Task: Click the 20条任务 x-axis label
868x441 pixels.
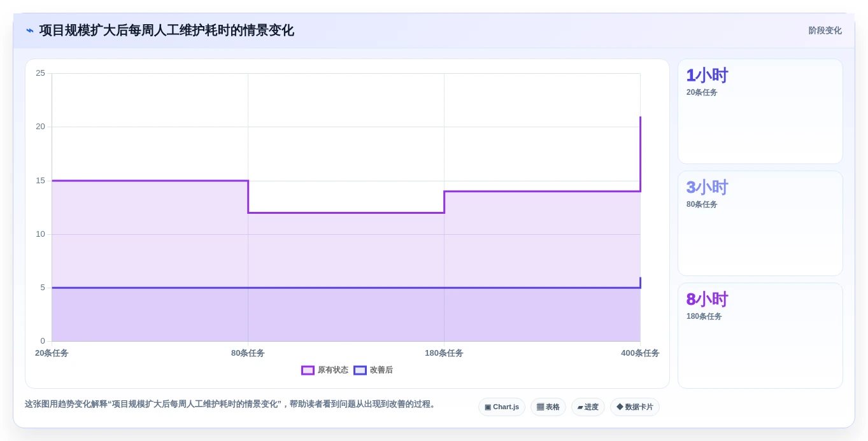Action: point(52,353)
